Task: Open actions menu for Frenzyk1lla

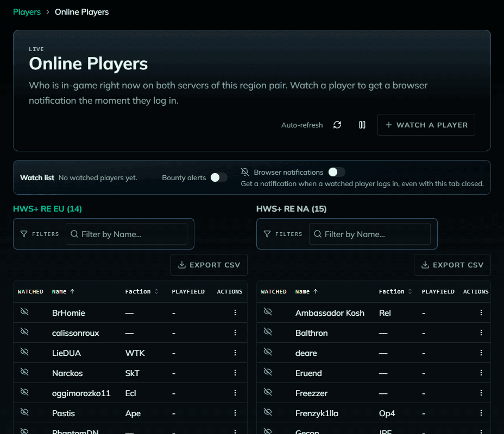Action: pyautogui.click(x=481, y=413)
